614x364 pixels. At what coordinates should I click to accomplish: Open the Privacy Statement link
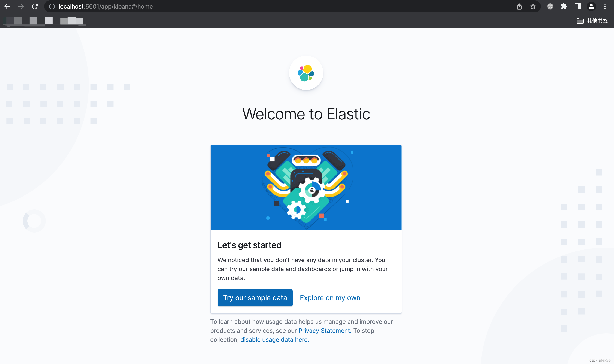click(325, 331)
